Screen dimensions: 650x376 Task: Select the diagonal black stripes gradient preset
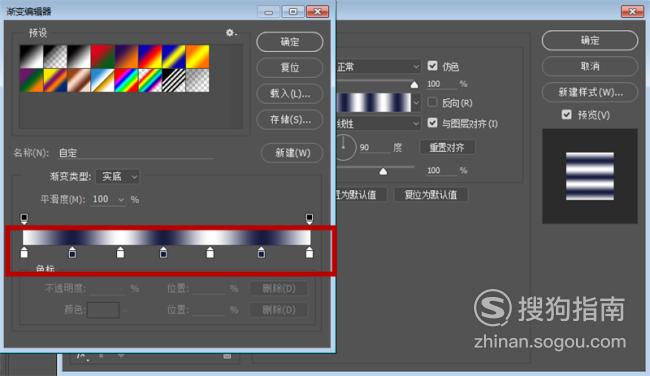pos(174,80)
